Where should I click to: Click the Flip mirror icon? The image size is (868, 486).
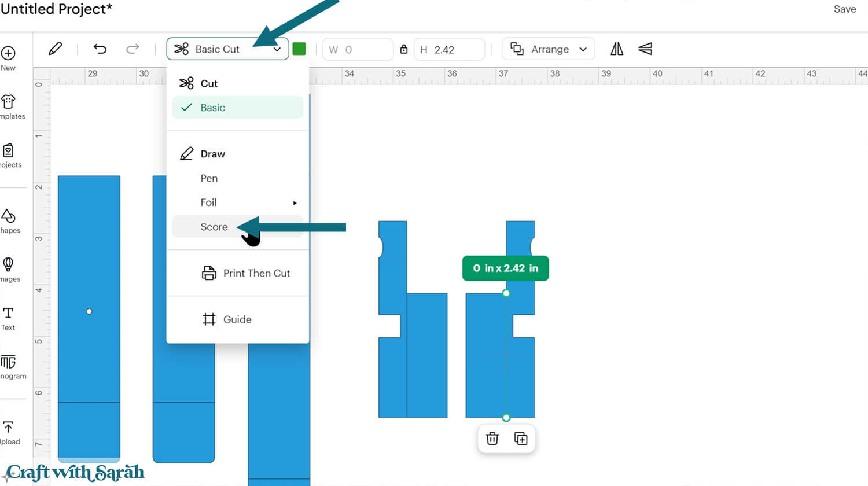coord(617,49)
